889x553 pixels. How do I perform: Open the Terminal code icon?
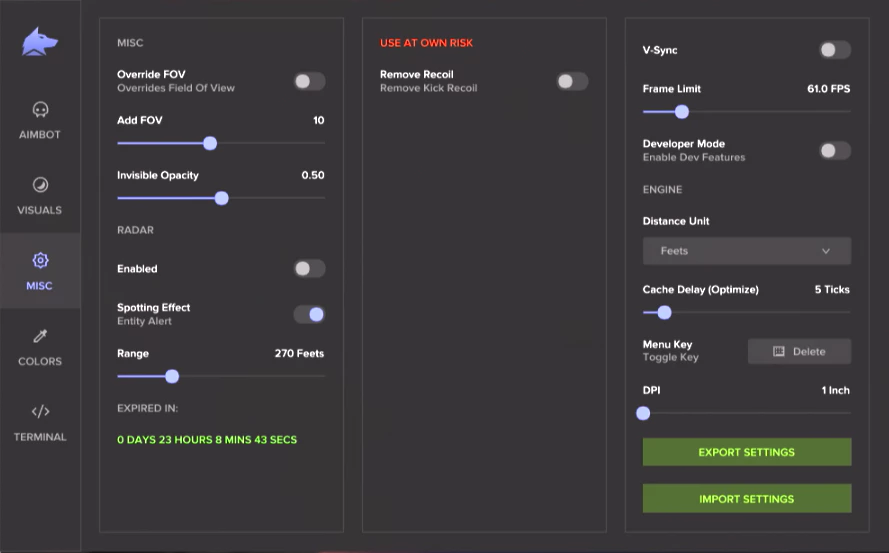40,411
